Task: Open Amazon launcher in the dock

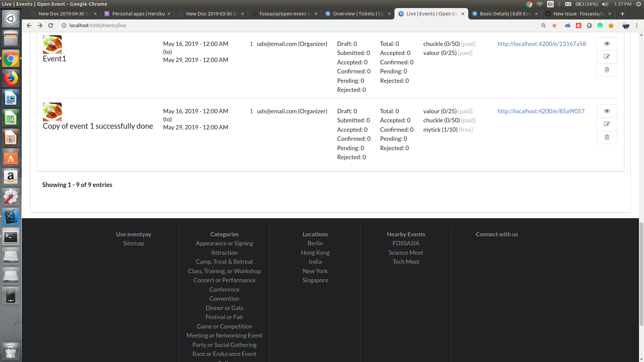Action: point(11,177)
